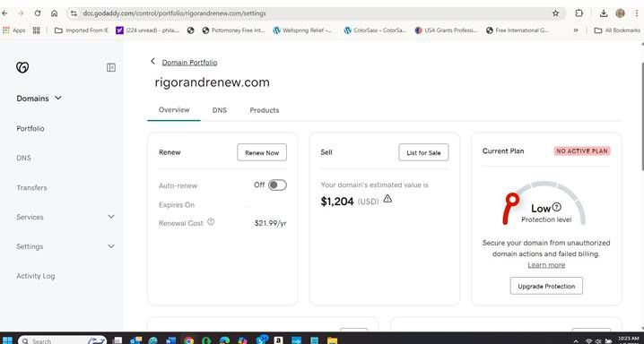Click the back arrow beside Domain Portfolio
Image resolution: width=644 pixels, height=344 pixels.
152,61
